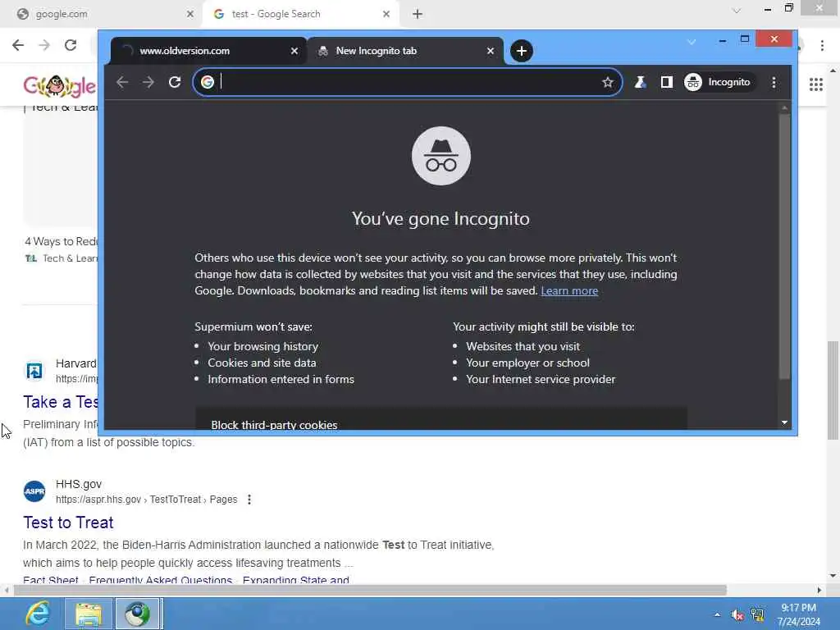Screen dimensions: 840x630
Task: Click Block third-party cookies section
Action: [441, 419]
